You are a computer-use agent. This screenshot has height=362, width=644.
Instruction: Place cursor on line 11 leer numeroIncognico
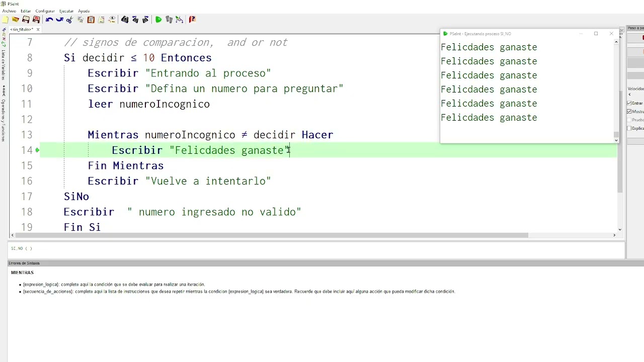coord(149,104)
